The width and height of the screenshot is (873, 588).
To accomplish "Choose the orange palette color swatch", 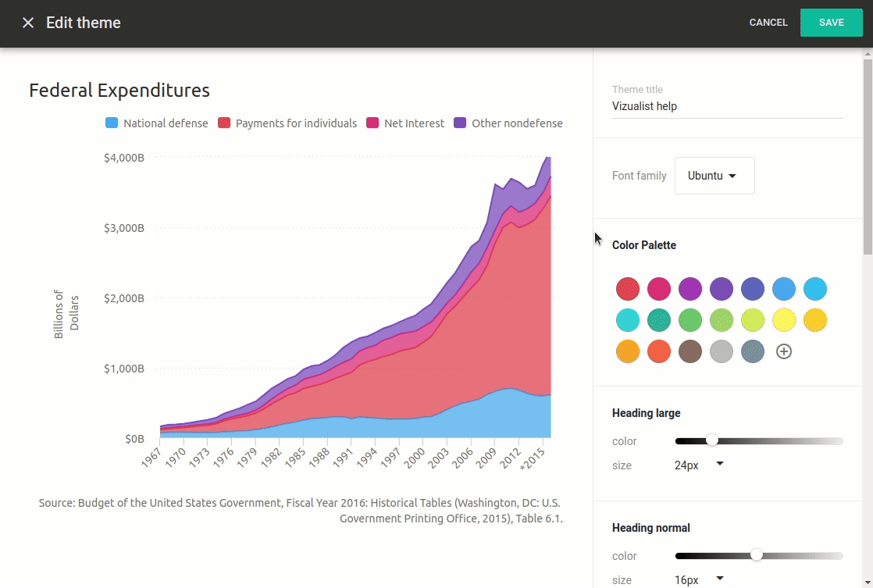I will coord(628,351).
